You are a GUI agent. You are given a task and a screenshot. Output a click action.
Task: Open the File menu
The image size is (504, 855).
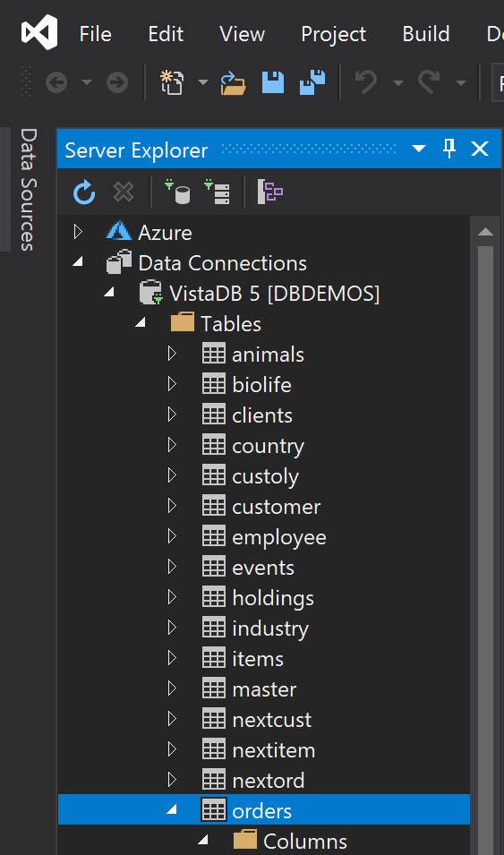96,34
